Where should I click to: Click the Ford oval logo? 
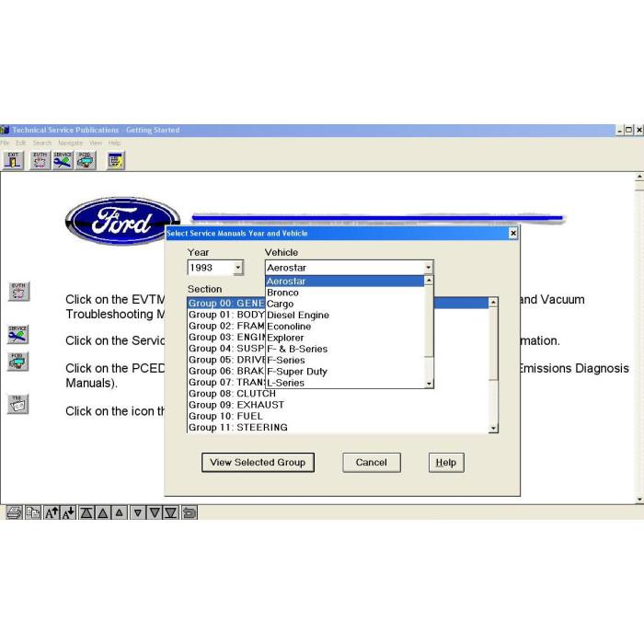pos(122,221)
